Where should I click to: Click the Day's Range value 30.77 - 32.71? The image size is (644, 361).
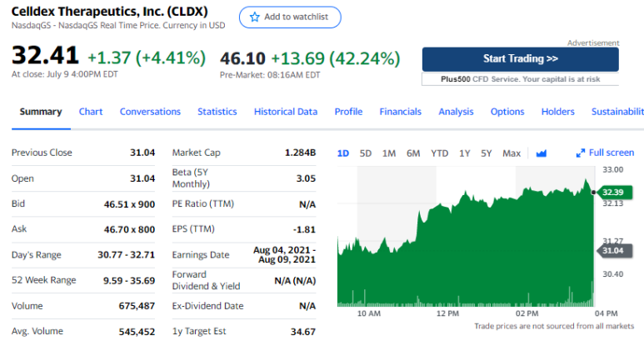point(126,255)
